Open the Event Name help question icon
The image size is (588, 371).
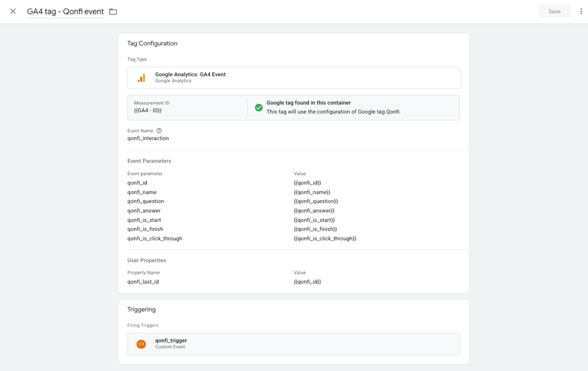coord(159,131)
